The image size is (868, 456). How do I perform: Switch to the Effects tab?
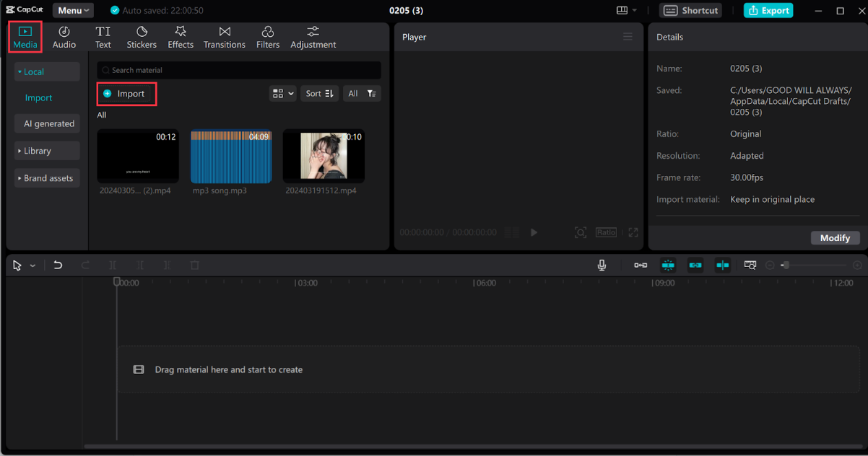click(181, 37)
